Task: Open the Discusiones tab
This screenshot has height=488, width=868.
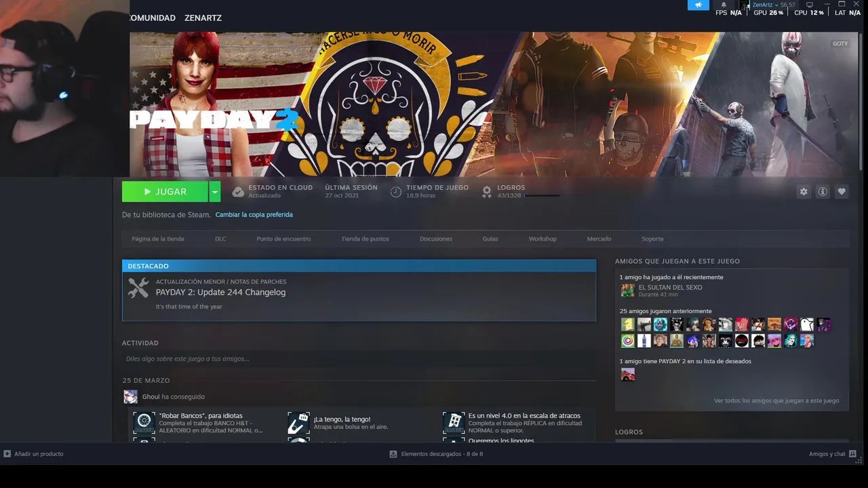Action: [x=436, y=239]
